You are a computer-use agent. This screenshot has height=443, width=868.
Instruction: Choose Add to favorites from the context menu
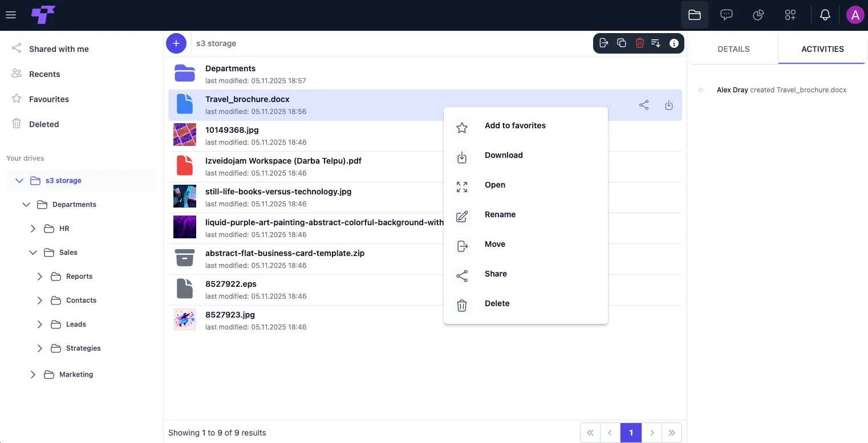click(526, 125)
